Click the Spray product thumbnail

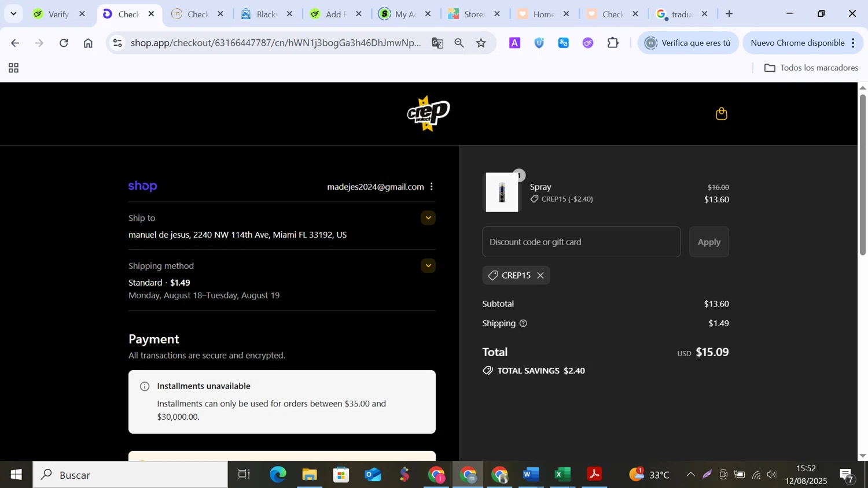[x=502, y=193]
